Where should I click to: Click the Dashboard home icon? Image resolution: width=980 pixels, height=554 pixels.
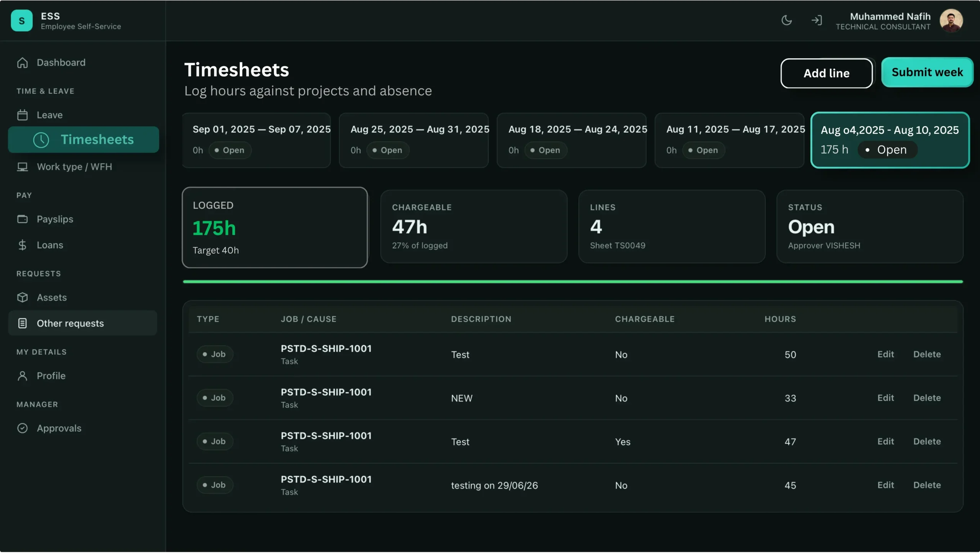tap(23, 62)
